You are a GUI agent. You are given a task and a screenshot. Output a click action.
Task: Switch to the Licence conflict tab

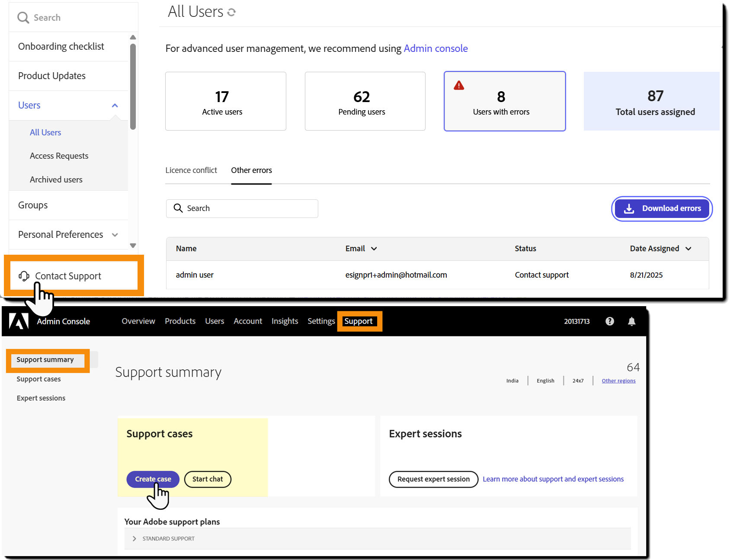point(191,170)
